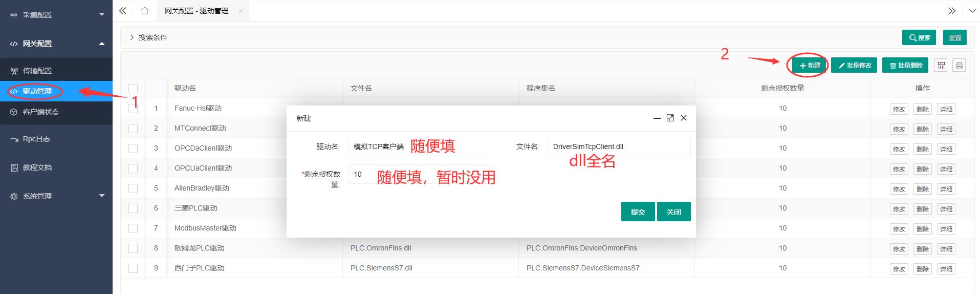Click 删除 in the MTConnect驱动 row
Screen dimensions: 980x294
923,129
